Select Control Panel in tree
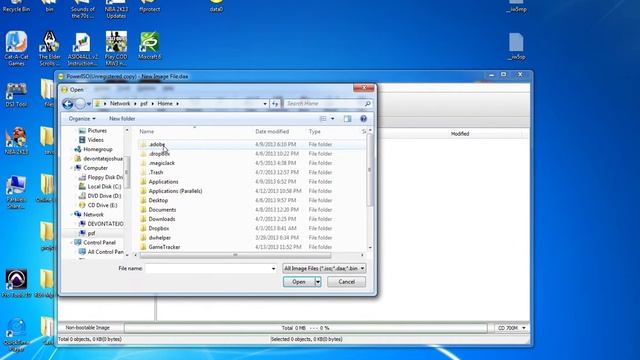The height and width of the screenshot is (360, 640). pos(95,242)
